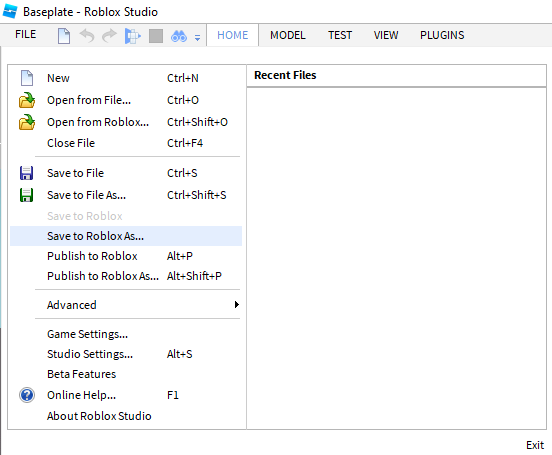Click the binoculars find icon
The width and height of the screenshot is (552, 455).
point(179,36)
